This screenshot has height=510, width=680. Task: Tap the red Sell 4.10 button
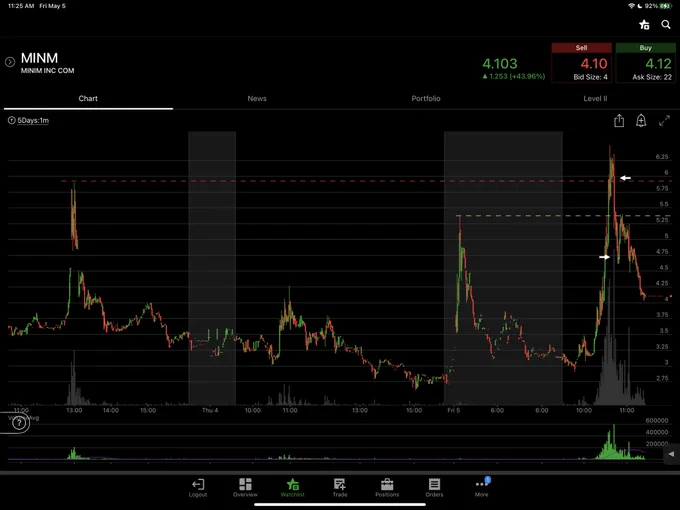click(x=582, y=63)
